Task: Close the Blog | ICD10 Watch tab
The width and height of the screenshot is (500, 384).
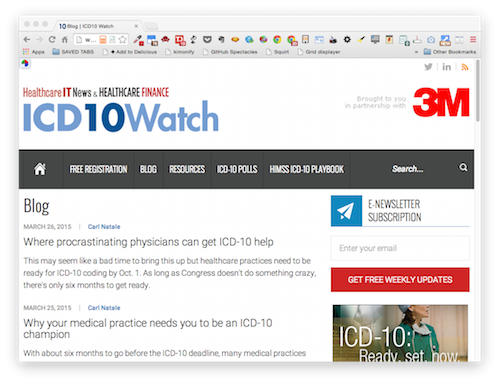Action: tap(136, 26)
